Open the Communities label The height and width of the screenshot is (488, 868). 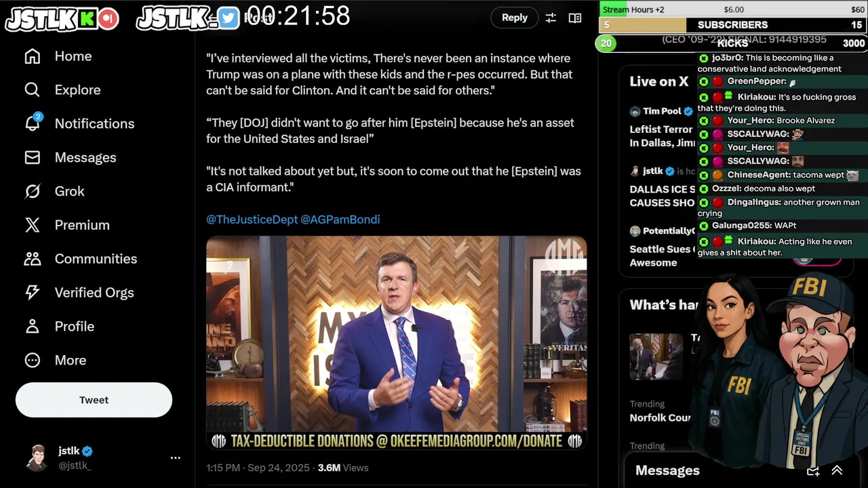coord(96,259)
